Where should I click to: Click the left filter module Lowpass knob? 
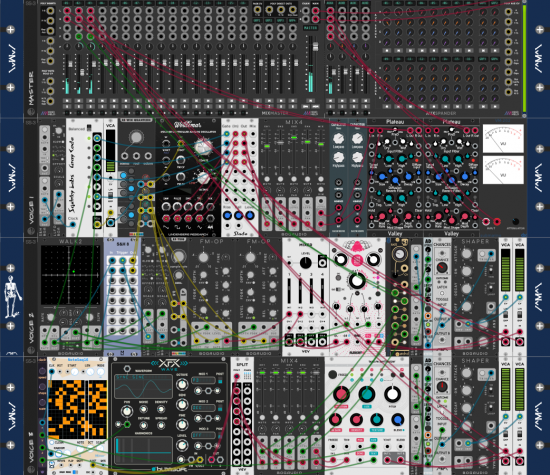338,138
